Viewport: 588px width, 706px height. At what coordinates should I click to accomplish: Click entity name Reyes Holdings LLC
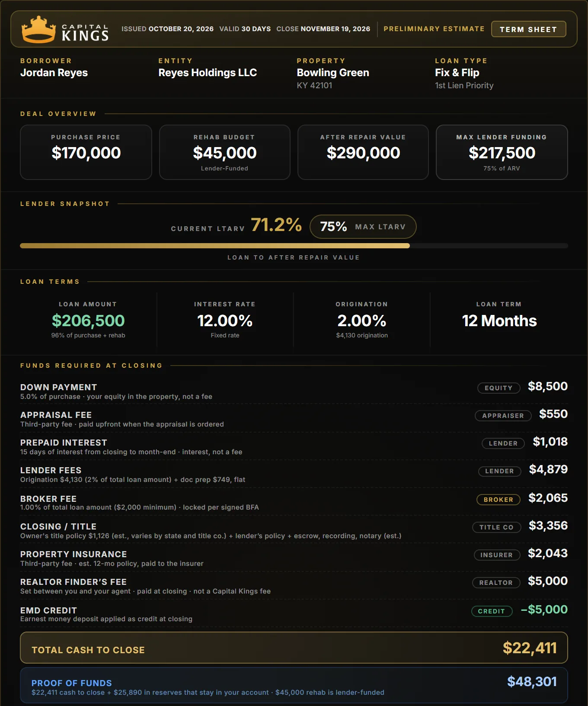(208, 73)
